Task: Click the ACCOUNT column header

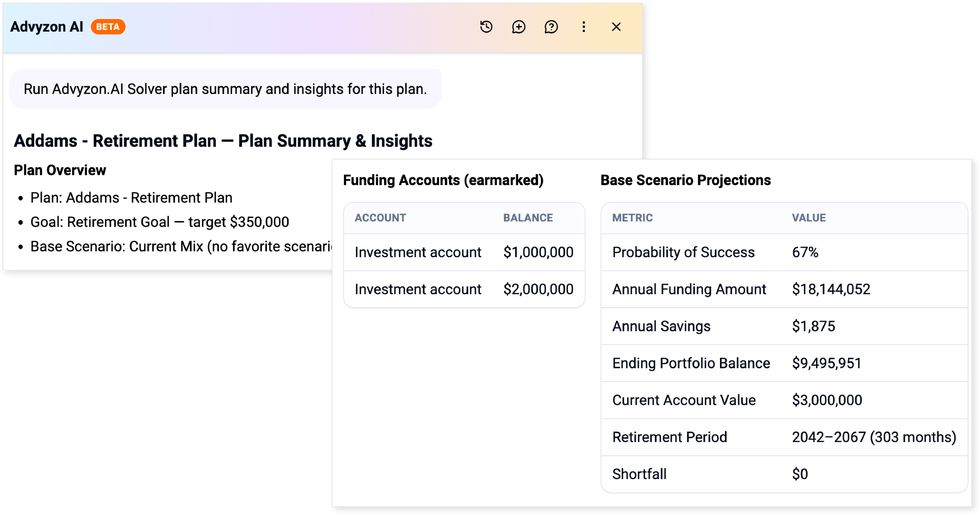Action: (380, 218)
